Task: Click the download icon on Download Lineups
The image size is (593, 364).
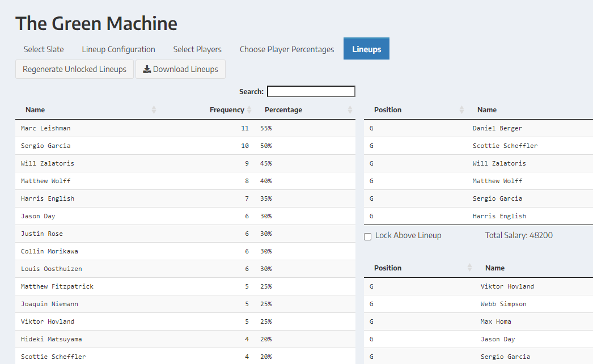Action: coord(147,69)
